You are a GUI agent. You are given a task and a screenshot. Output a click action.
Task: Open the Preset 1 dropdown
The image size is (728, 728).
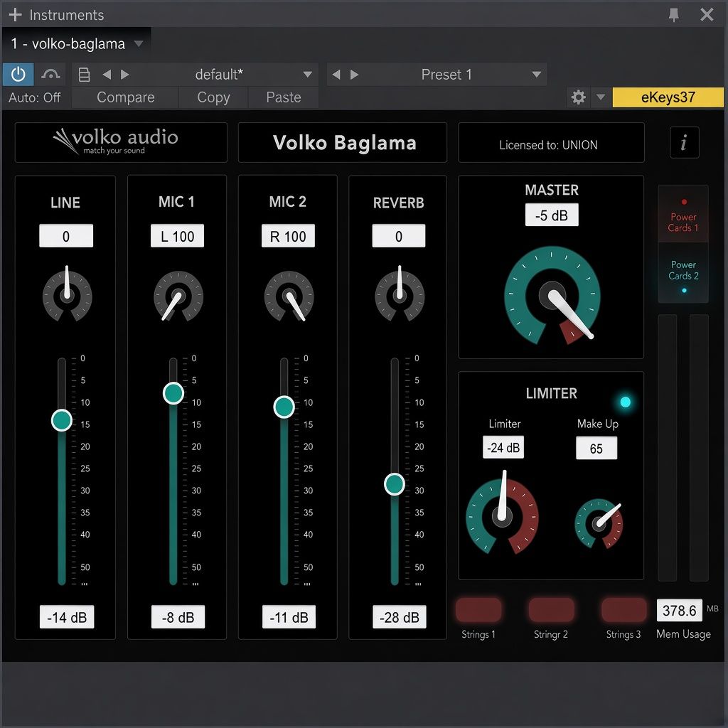click(x=536, y=74)
